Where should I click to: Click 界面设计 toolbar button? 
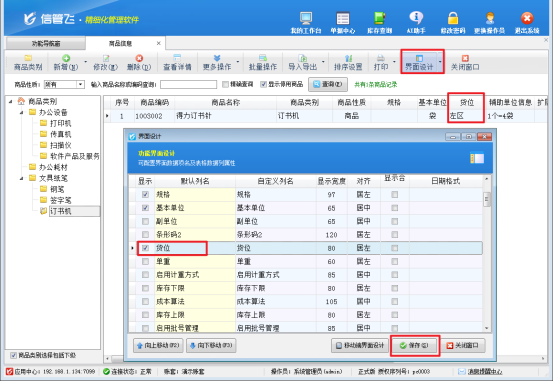[419, 62]
